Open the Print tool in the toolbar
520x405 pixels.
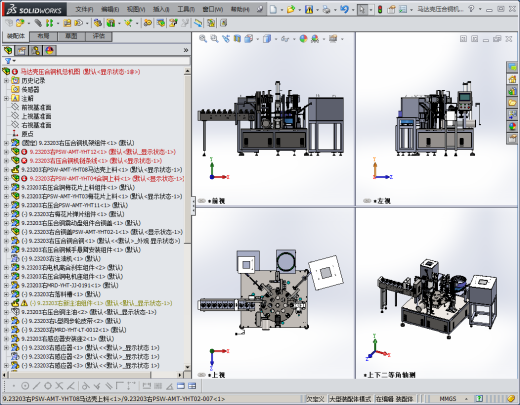326,10
